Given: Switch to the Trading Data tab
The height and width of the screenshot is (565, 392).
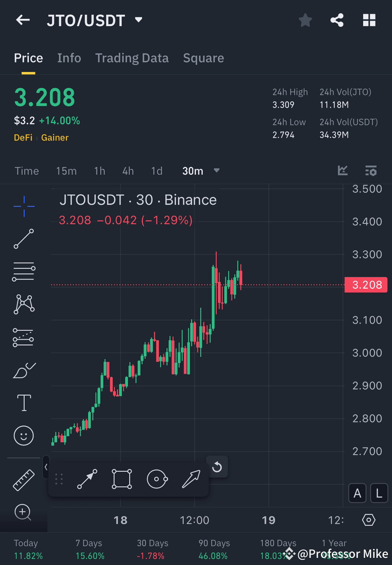Looking at the screenshot, I should point(132,58).
